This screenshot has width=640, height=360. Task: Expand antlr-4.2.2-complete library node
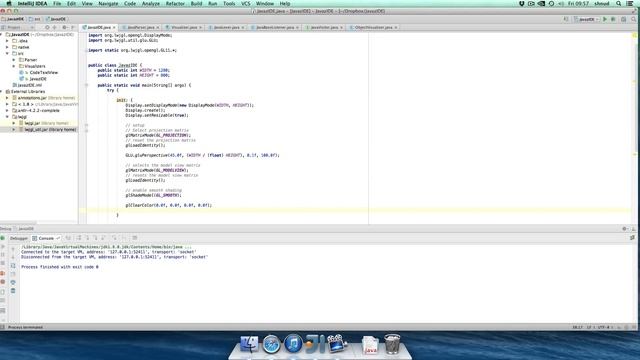click(x=7, y=111)
